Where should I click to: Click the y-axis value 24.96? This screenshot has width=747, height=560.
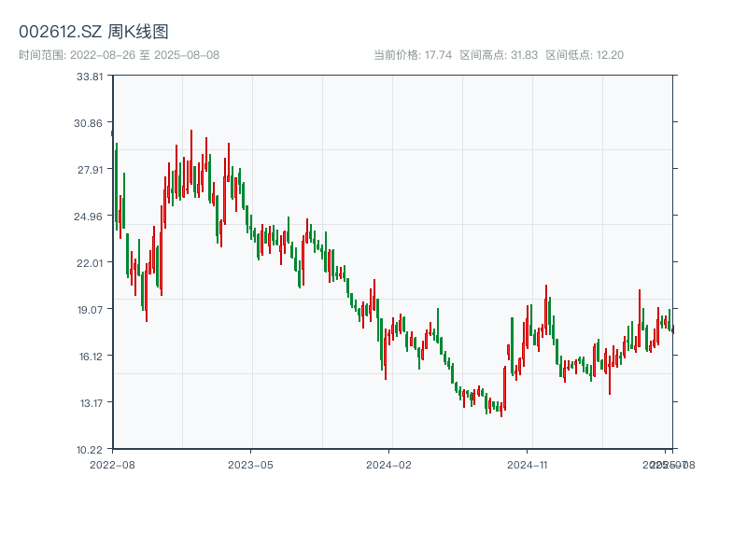tap(88, 217)
